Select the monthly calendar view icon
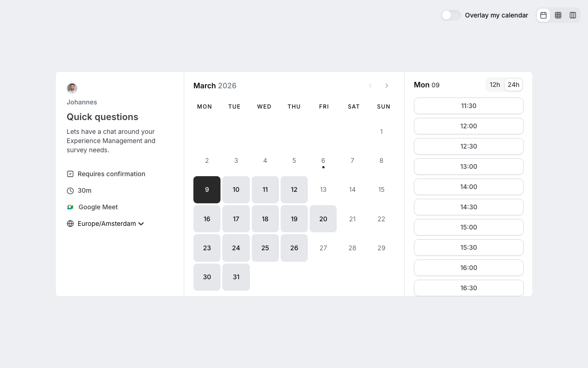This screenshot has width=588, height=368. (543, 15)
